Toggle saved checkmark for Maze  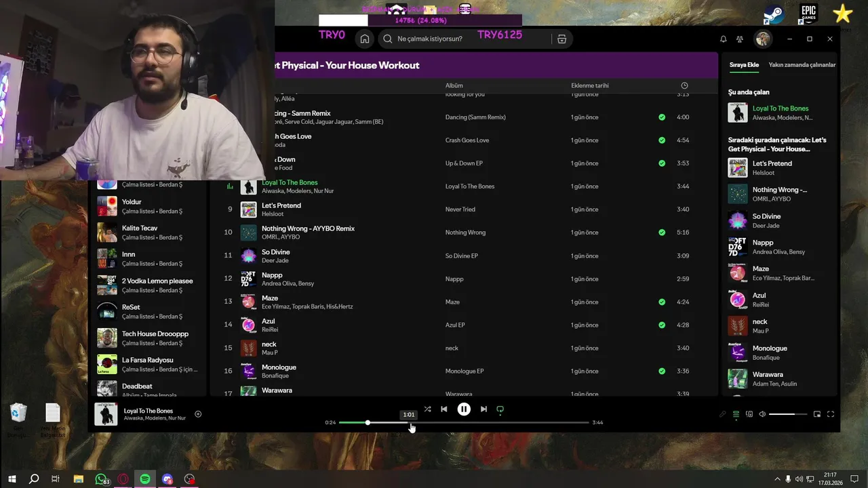click(662, 302)
